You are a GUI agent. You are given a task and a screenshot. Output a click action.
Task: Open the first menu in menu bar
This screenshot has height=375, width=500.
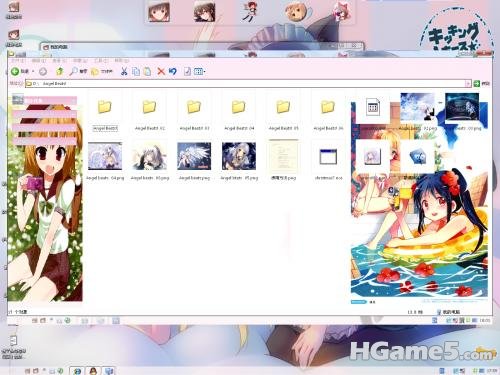click(x=17, y=61)
